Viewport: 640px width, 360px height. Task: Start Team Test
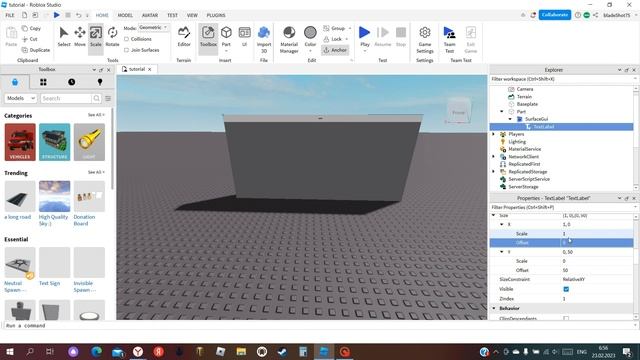click(x=449, y=39)
